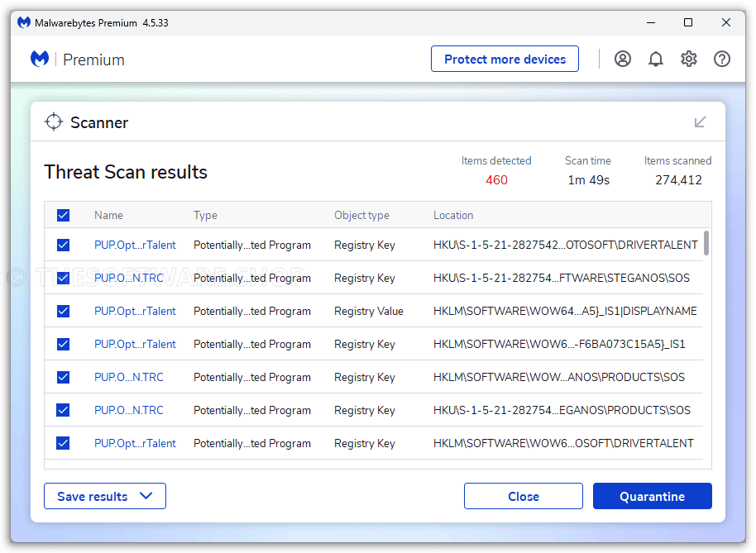Click the Threat Scan results heading

pyautogui.click(x=126, y=172)
